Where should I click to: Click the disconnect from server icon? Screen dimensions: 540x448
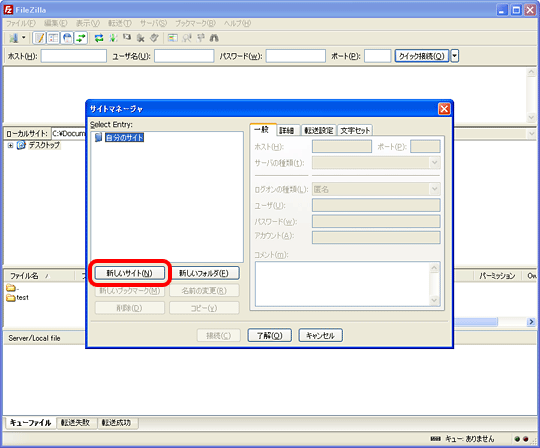[141, 38]
